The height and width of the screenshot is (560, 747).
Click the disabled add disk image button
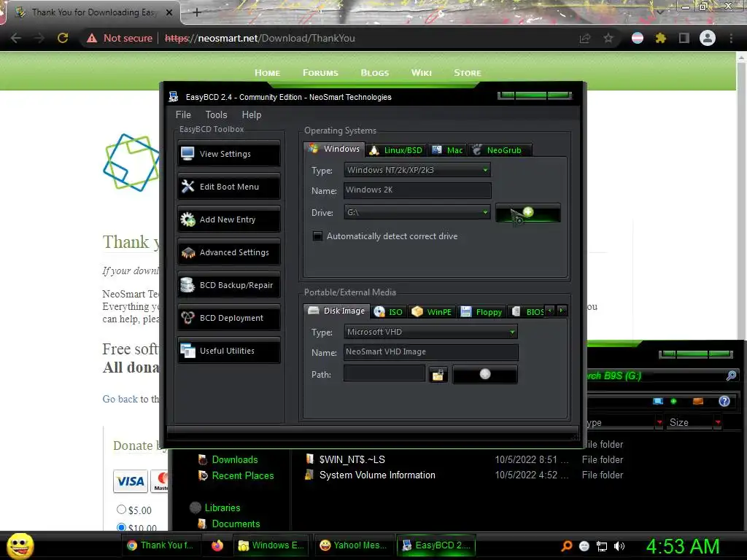pyautogui.click(x=485, y=374)
